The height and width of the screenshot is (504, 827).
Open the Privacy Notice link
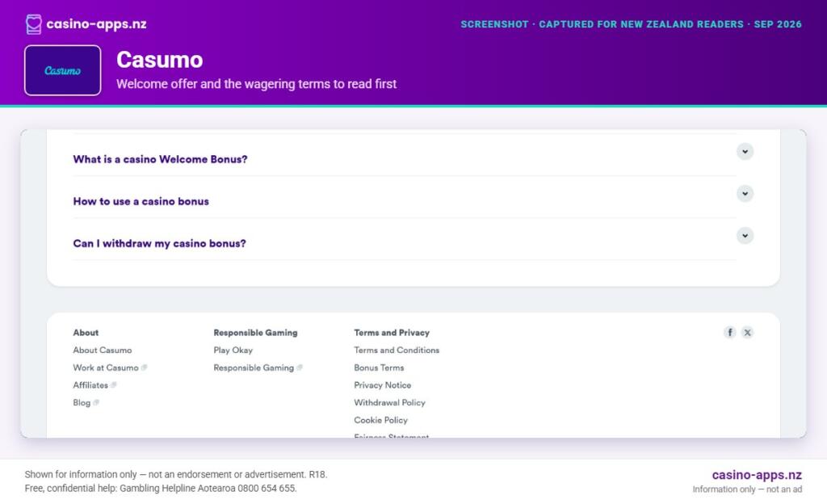pyautogui.click(x=382, y=384)
